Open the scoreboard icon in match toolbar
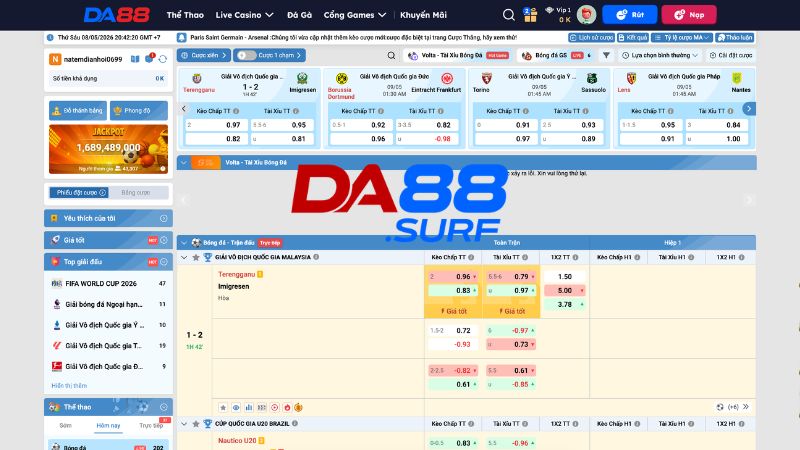This screenshot has height=450, width=800. tap(262, 407)
